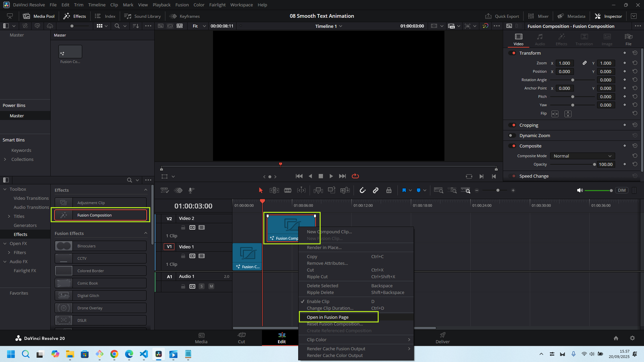Select the Blade edit mode tool

[x=288, y=190]
